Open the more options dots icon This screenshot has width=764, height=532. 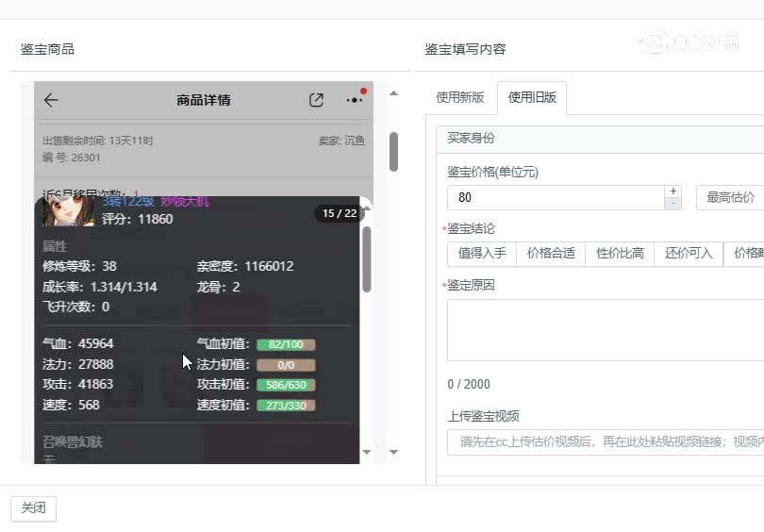pyautogui.click(x=355, y=100)
